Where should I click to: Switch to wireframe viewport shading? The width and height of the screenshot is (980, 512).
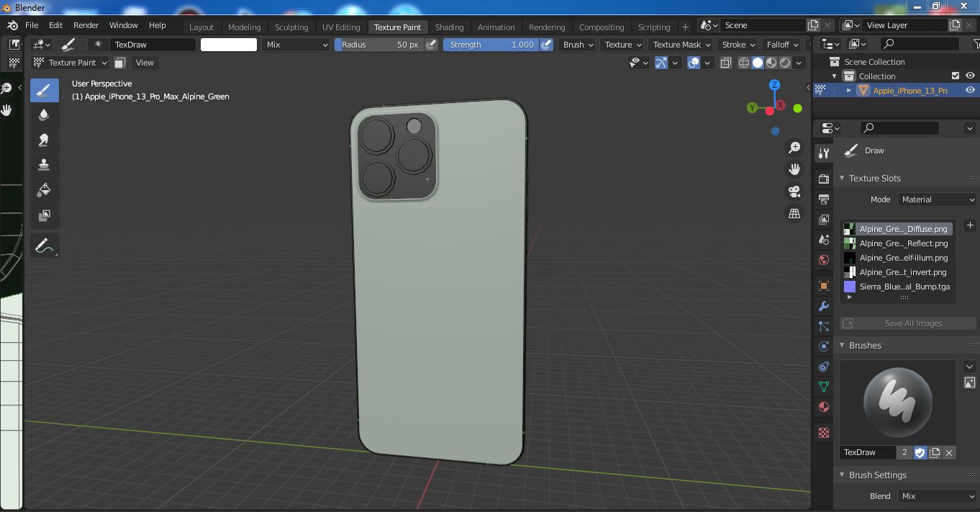(x=744, y=63)
